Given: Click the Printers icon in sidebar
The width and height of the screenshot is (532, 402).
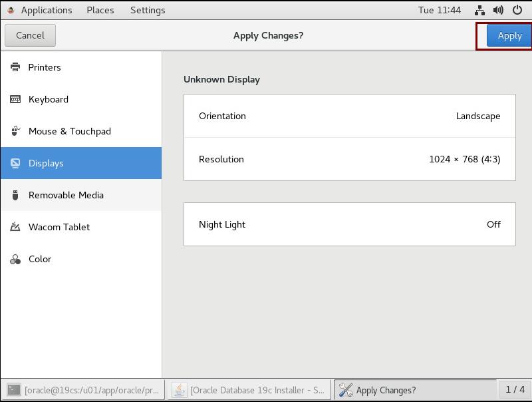Looking at the screenshot, I should (15, 67).
